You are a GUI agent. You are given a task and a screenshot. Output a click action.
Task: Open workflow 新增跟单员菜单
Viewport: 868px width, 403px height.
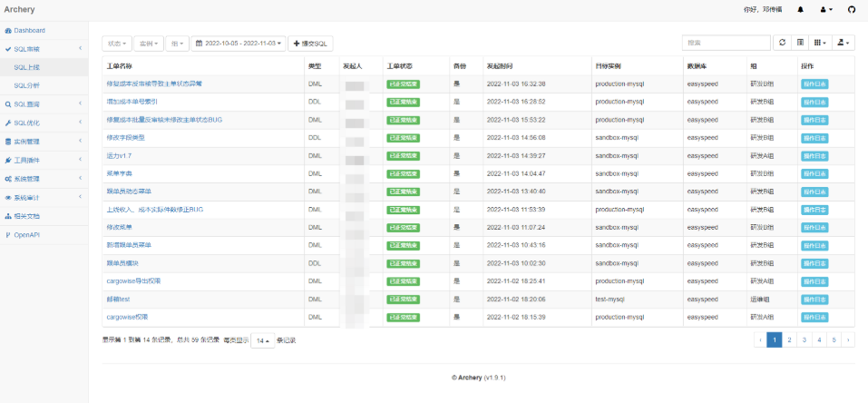(x=129, y=244)
